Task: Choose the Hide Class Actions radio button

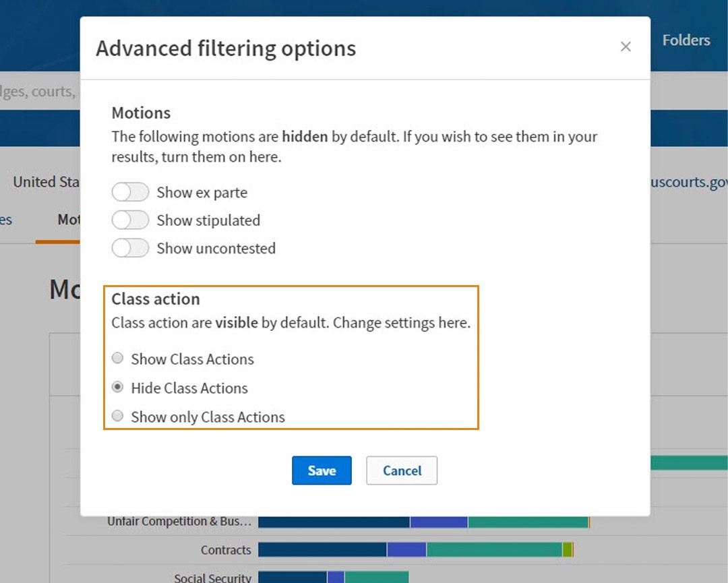Action: point(118,388)
